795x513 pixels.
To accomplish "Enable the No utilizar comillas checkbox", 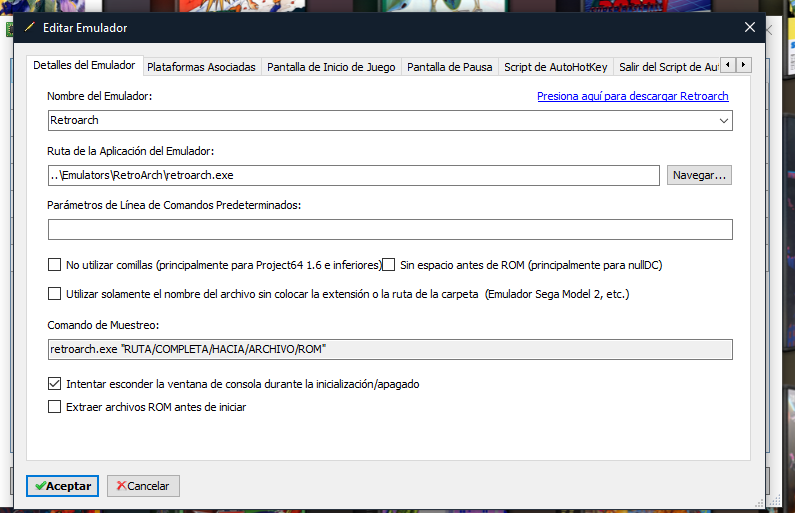I will tap(54, 265).
